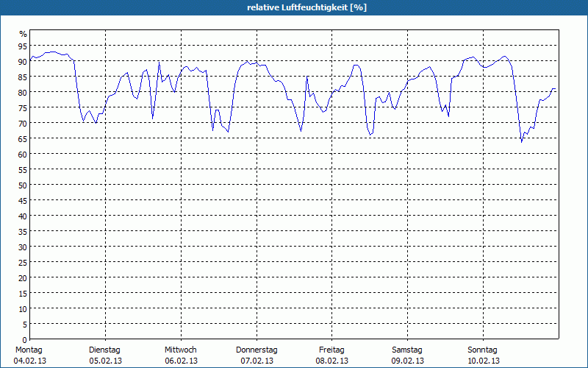Viewport: 588px width, 368px height.
Task: Click the Mittwoch day label
Action: click(180, 350)
